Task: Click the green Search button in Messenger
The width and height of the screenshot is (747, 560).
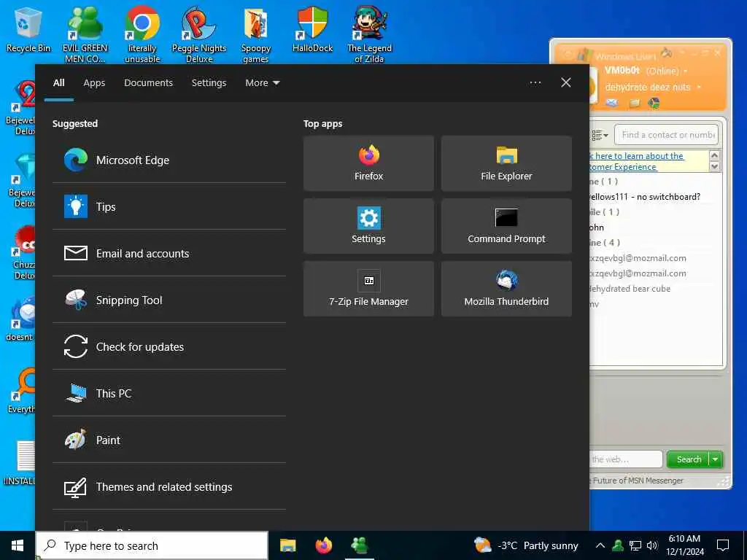Action: click(x=689, y=459)
